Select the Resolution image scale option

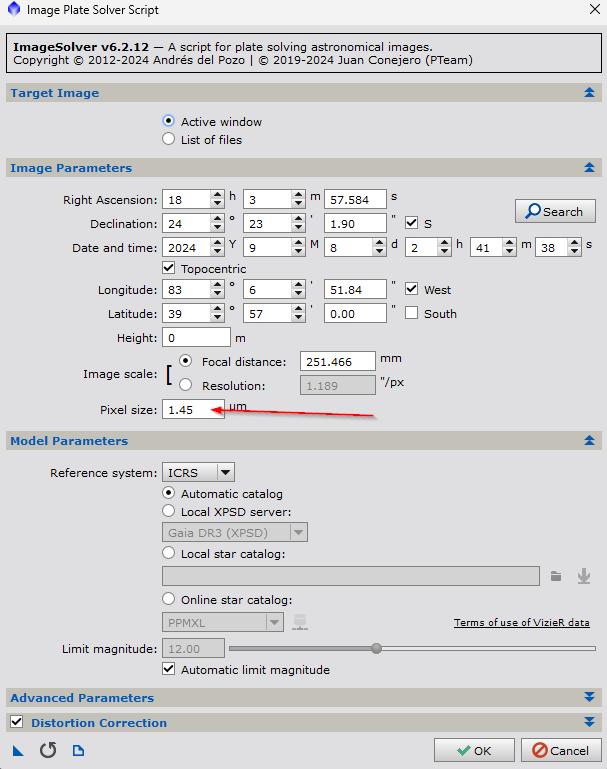click(x=186, y=385)
